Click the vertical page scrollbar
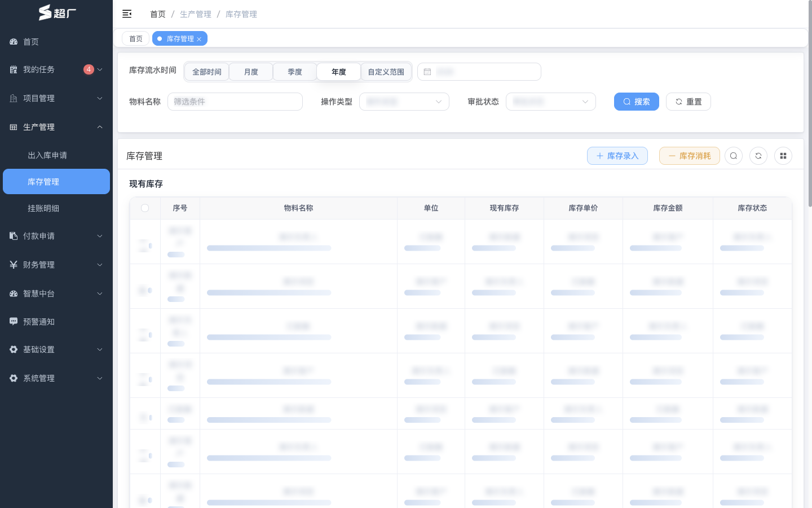The height and width of the screenshot is (508, 812). (x=810, y=104)
